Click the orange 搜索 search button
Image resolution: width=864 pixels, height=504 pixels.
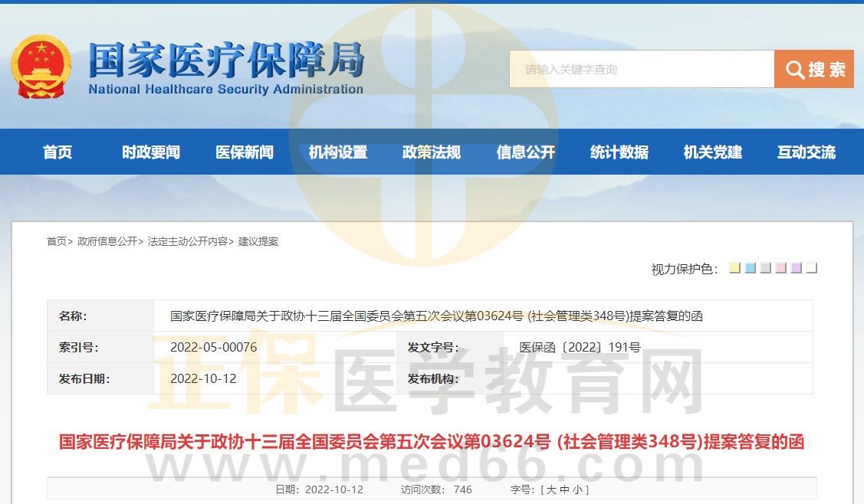813,70
